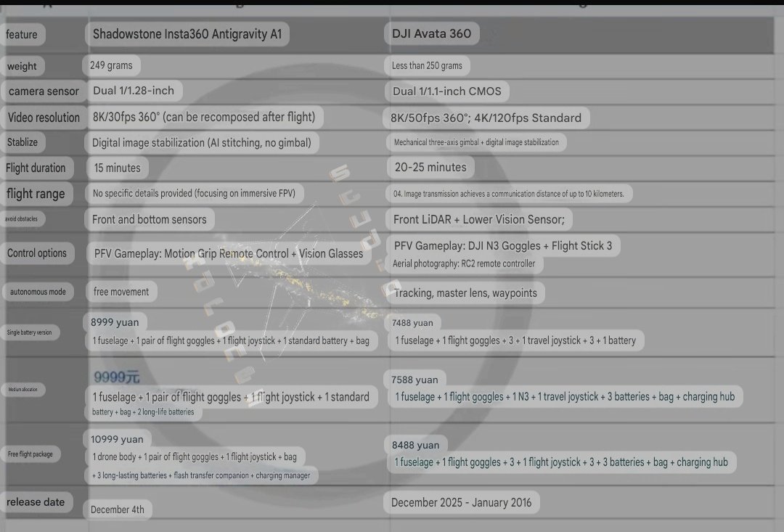Screen dimensions: 784x532
Task: Click the '8999 yuan' price
Action: 115,322
